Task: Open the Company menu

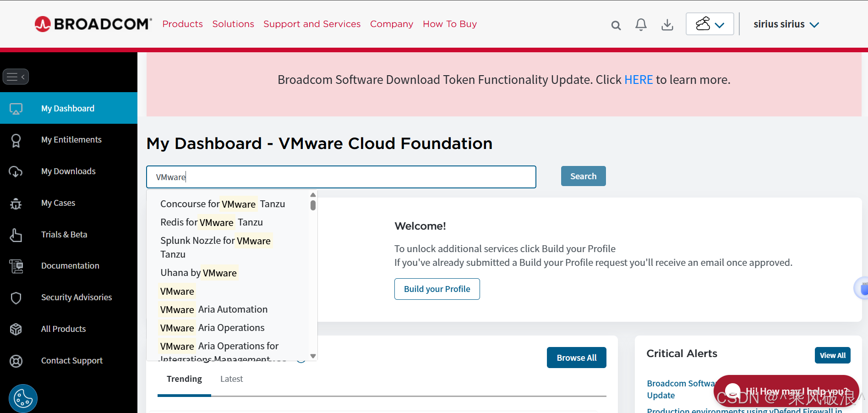Action: [x=392, y=24]
